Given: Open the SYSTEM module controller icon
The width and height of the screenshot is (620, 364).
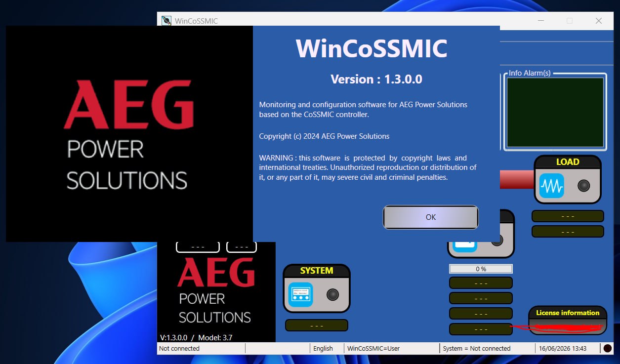Looking at the screenshot, I should point(300,295).
